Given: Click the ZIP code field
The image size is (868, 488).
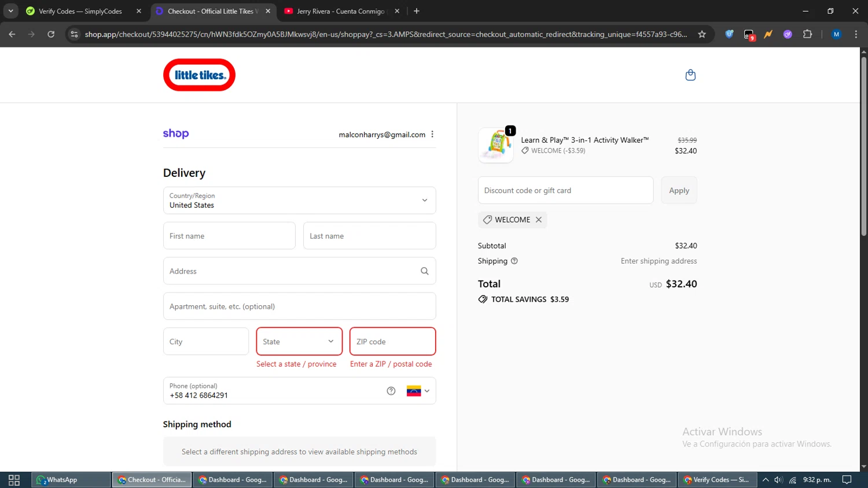Looking at the screenshot, I should (x=392, y=341).
